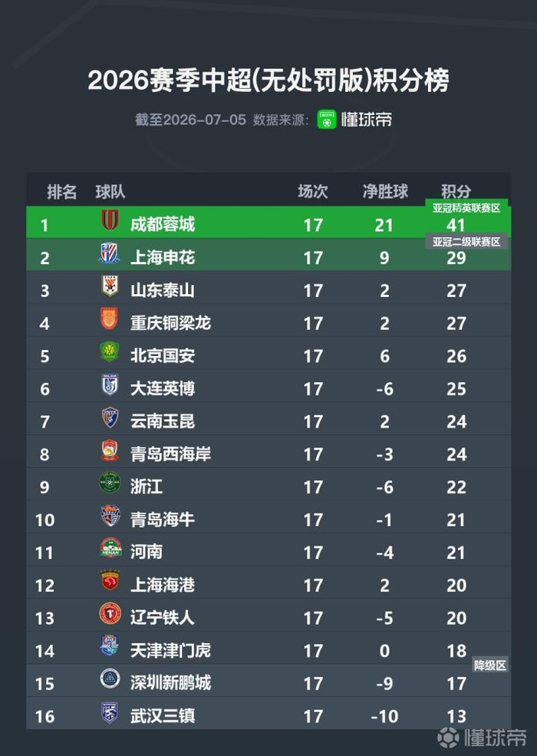This screenshot has width=537, height=756.
Task: Click the 亚冠精英联赛区 label
Action: 466,208
